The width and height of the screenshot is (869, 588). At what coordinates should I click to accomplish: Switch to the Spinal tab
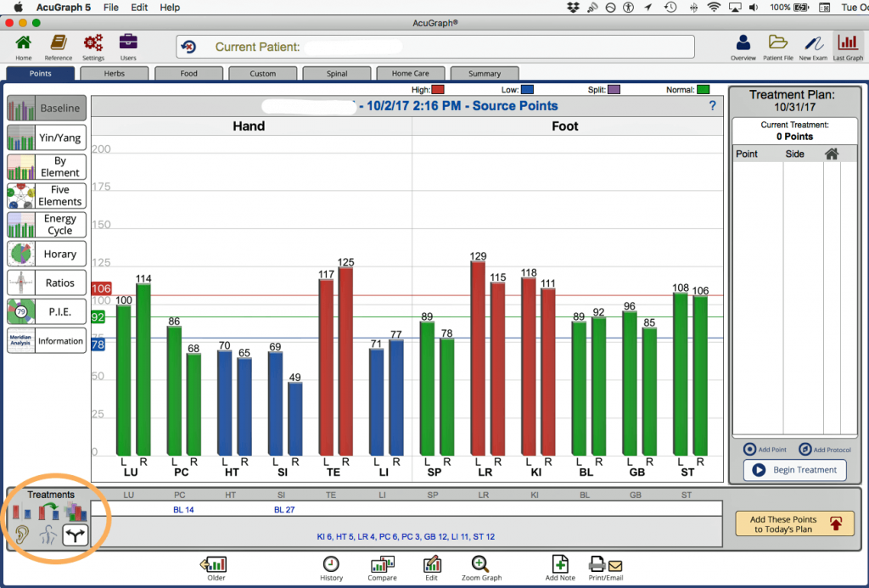(x=337, y=74)
